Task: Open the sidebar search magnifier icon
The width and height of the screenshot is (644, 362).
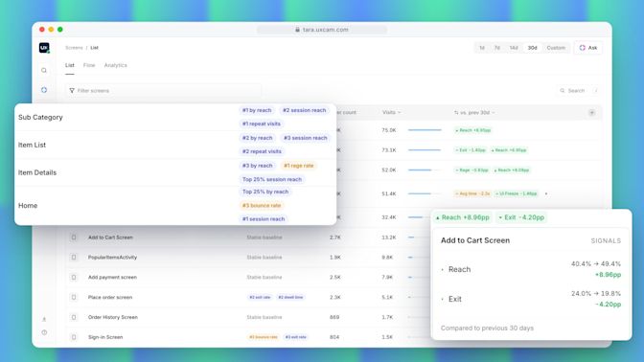Action: 44,71
